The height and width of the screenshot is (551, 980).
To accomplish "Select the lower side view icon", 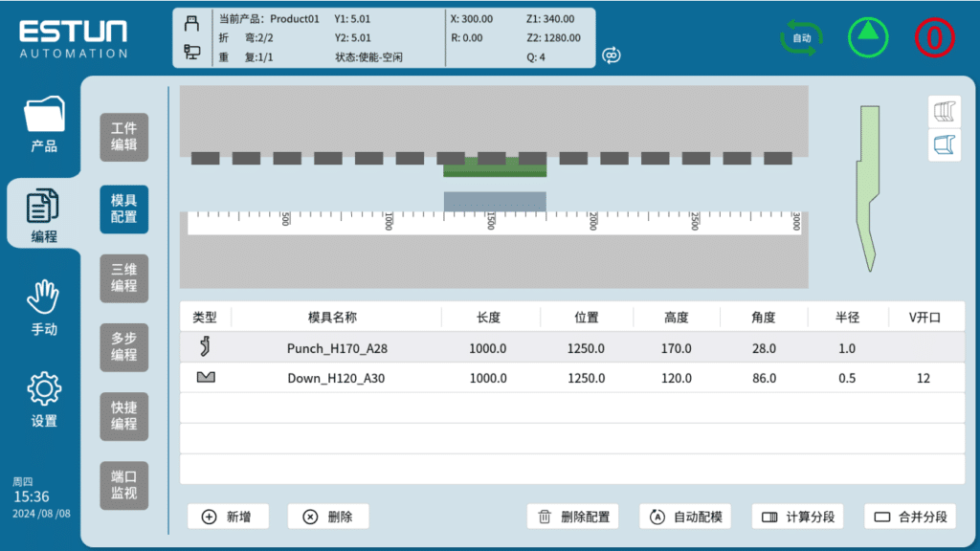I will (x=945, y=145).
